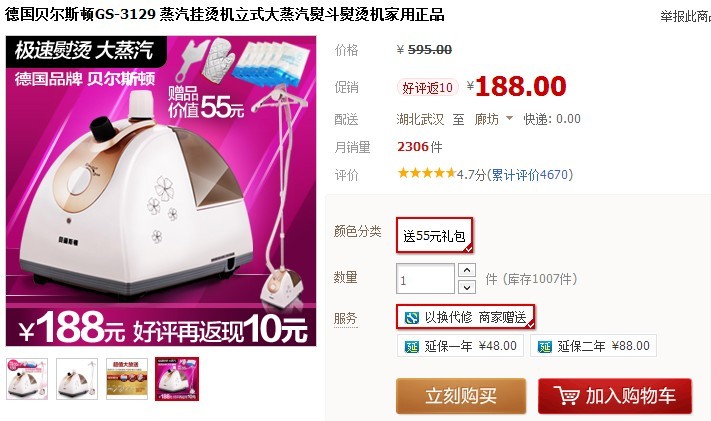Select the third gold-colored product thumbnail
711x421 pixels.
click(127, 379)
